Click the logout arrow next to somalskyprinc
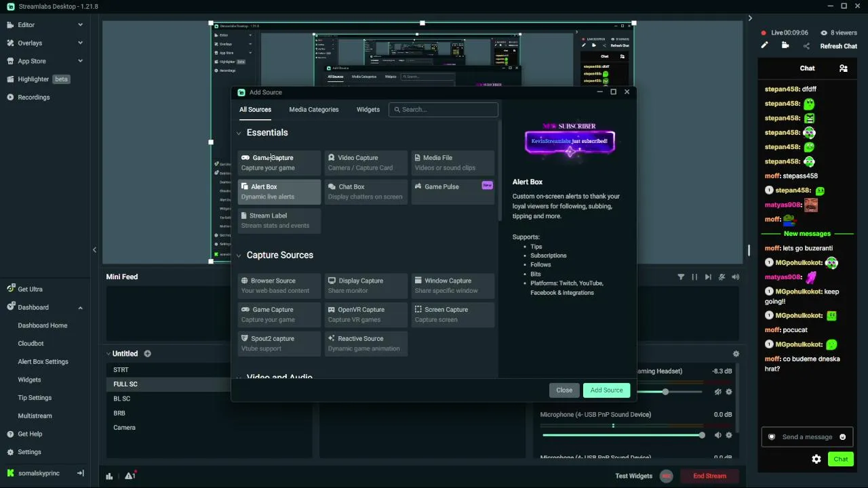The image size is (868, 488). 80,473
